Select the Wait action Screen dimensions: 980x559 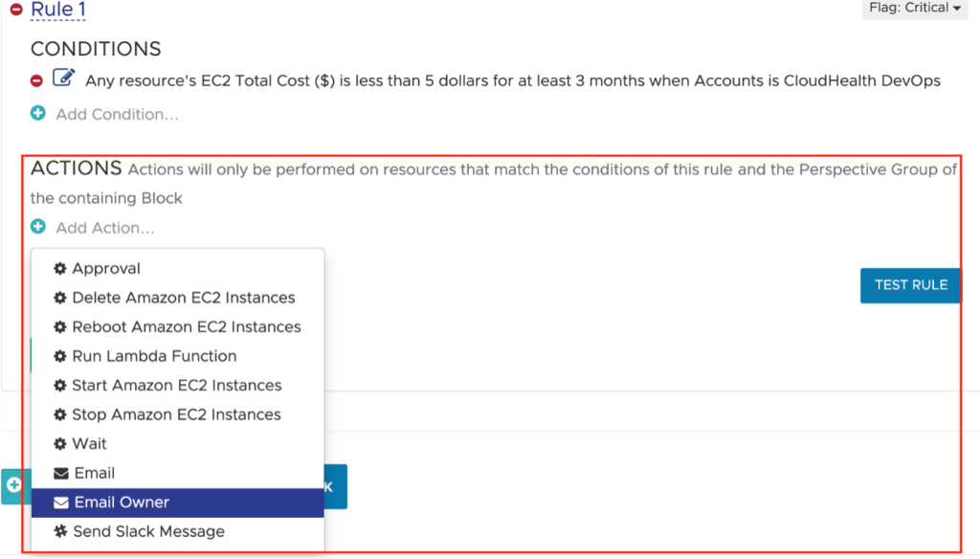point(89,444)
